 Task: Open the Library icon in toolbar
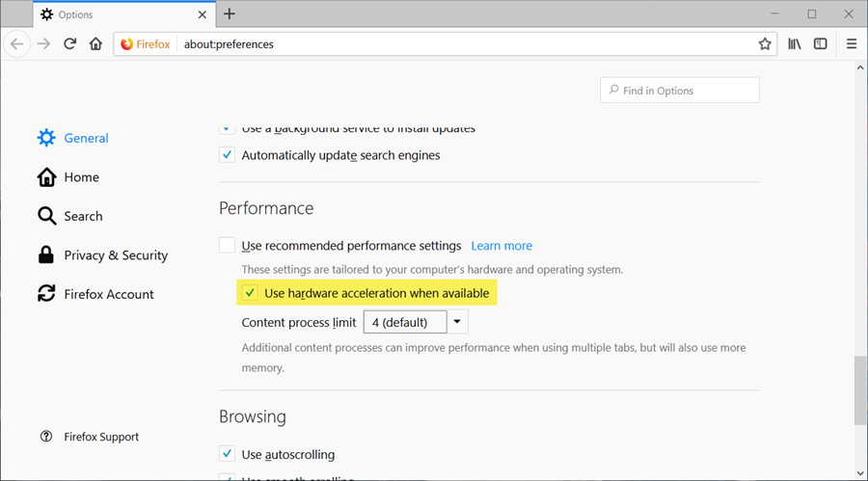tap(795, 44)
